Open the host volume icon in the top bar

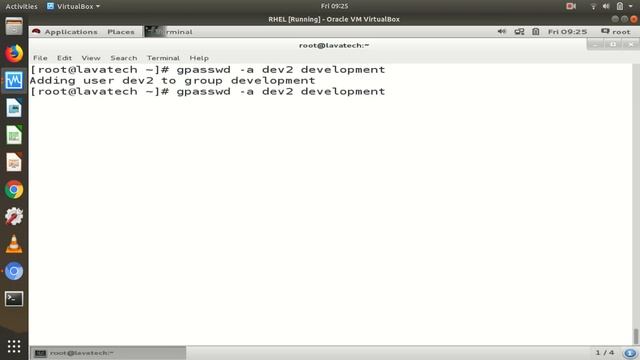606,6
